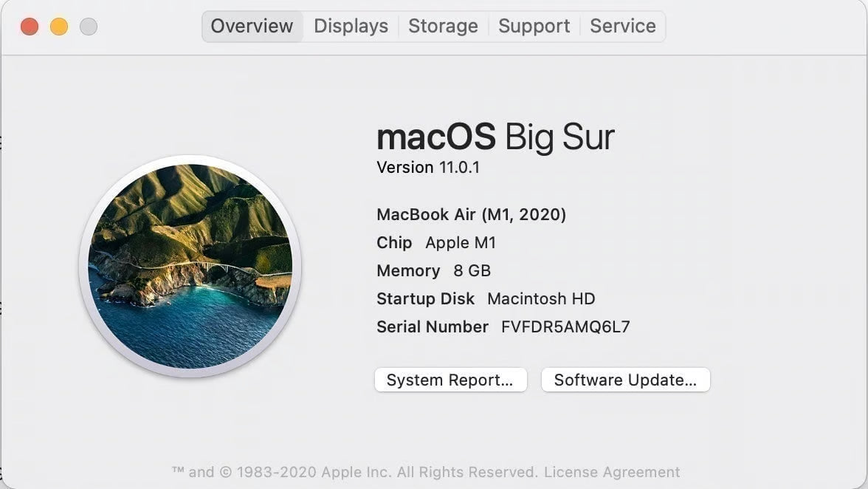Click the red close window button
Viewport: 868px width, 489px height.
pyautogui.click(x=29, y=24)
